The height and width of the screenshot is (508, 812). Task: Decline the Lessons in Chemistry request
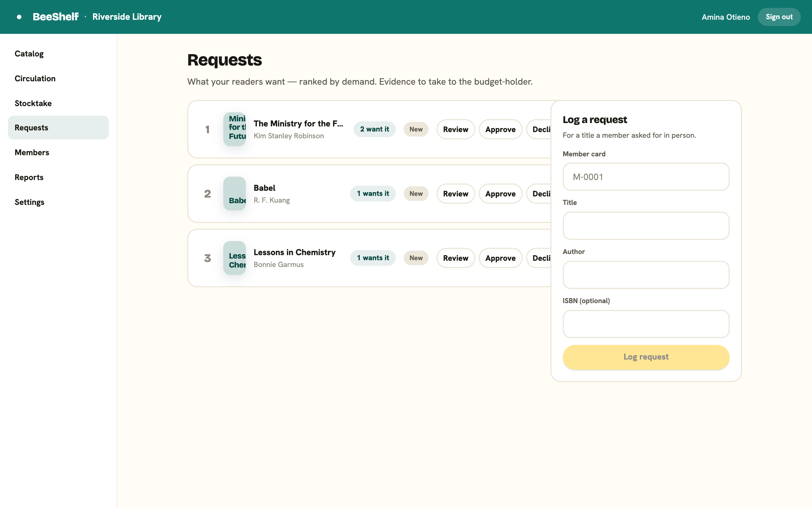pos(539,258)
